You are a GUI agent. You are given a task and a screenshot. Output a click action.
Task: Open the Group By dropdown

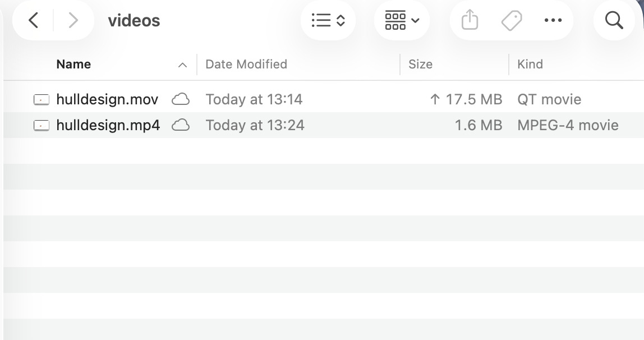402,21
